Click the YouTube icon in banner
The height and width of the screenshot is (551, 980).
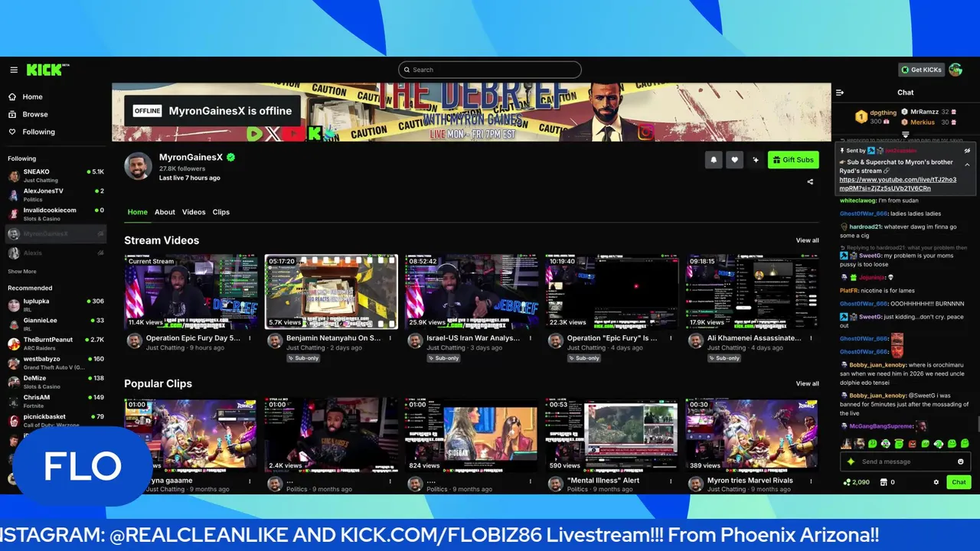(x=293, y=133)
